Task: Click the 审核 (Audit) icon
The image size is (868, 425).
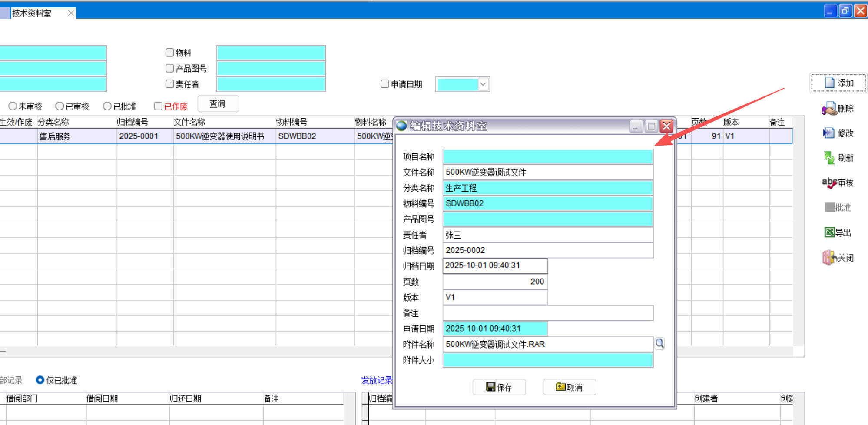Action: [829, 183]
